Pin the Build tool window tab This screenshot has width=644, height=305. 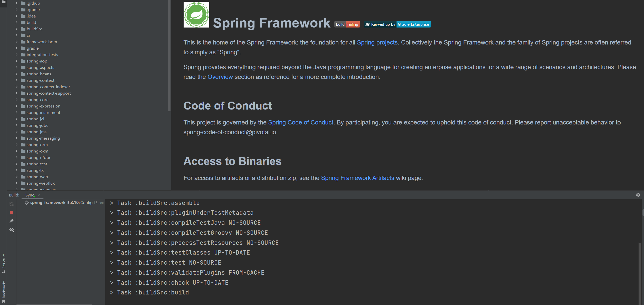(x=12, y=221)
